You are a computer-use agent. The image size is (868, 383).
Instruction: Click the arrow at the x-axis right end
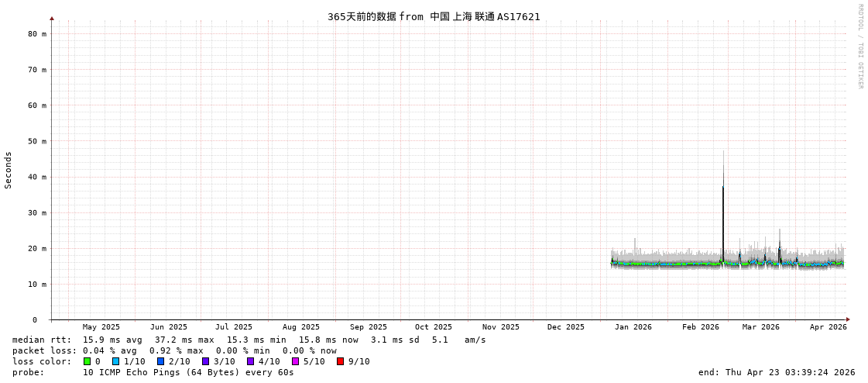[x=848, y=319]
